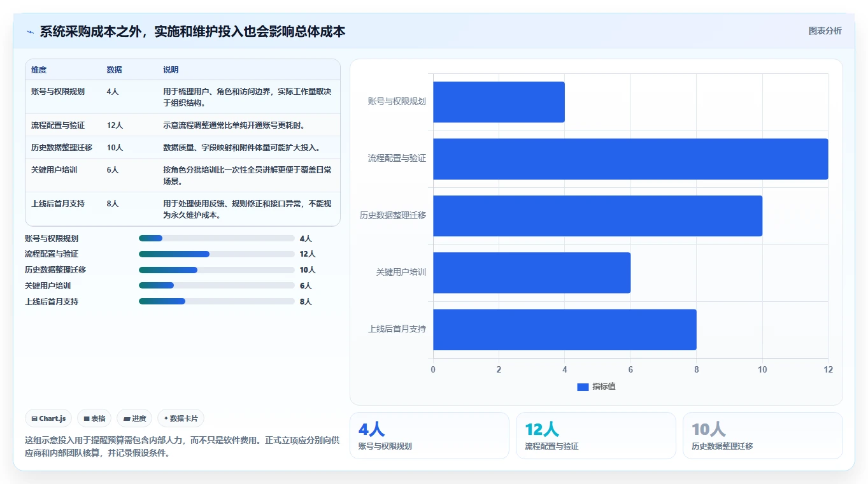Click the 账号与权限规划 progress bar
Viewport: 868px width, 484px height.
pyautogui.click(x=217, y=238)
